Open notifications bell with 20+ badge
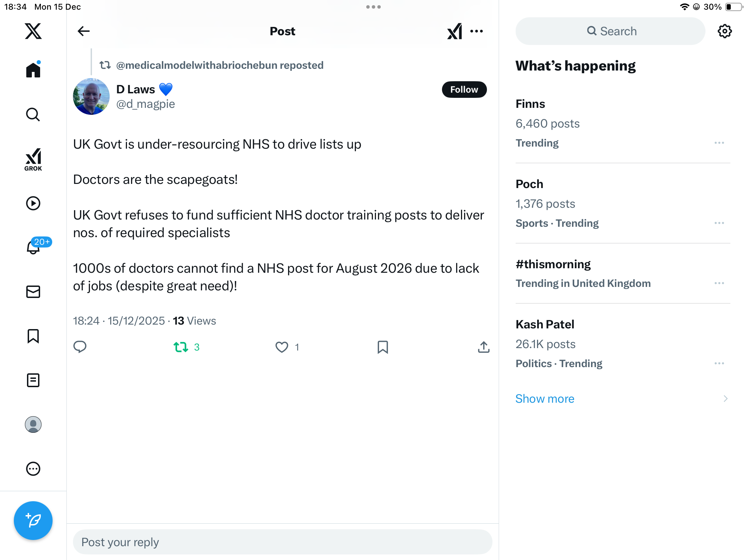The height and width of the screenshot is (560, 747). click(34, 247)
